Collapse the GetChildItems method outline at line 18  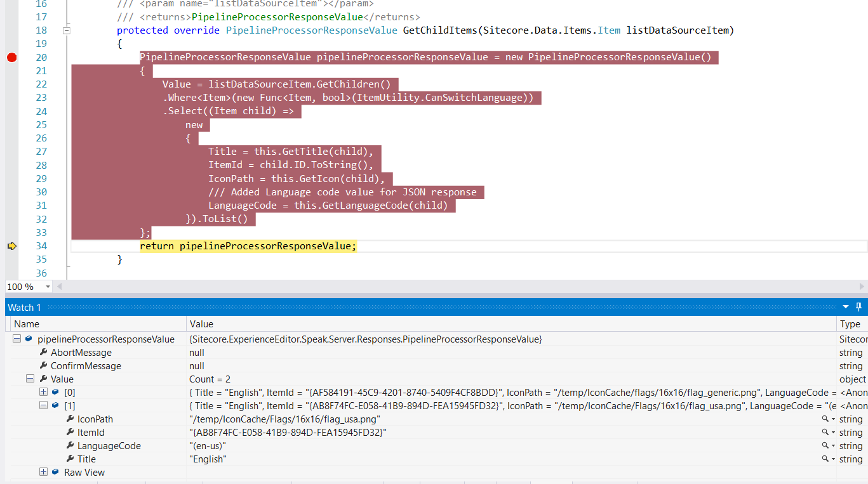[66, 30]
